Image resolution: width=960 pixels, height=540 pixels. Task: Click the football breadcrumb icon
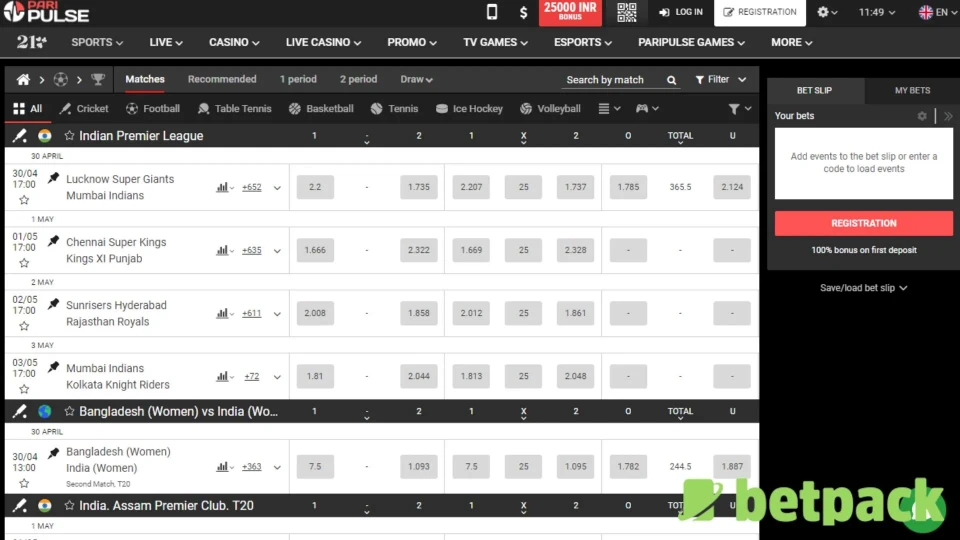click(x=61, y=80)
